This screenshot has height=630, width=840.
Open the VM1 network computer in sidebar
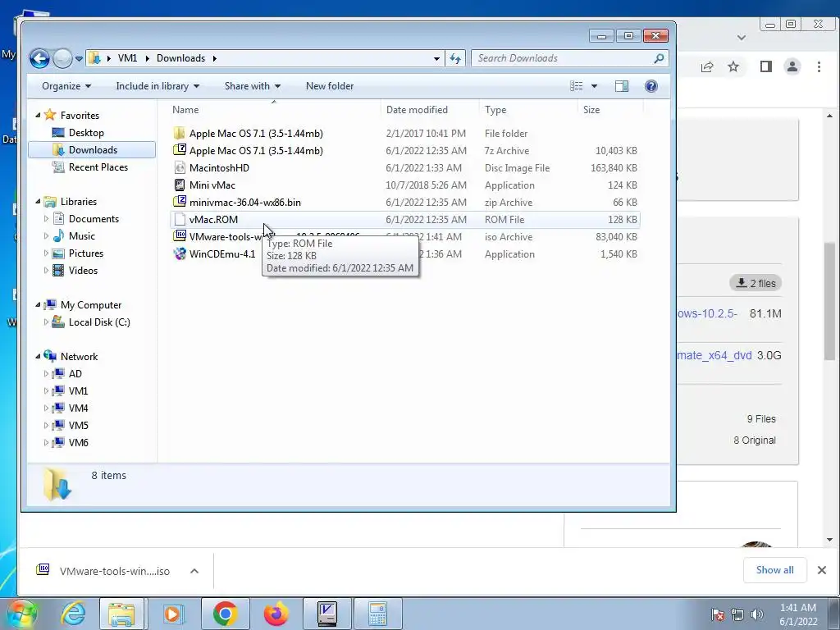[x=78, y=391]
